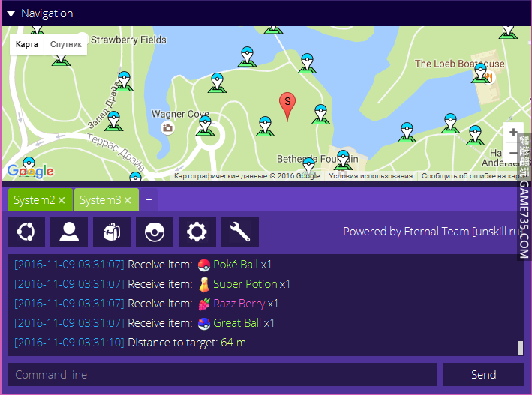Click the Command line input field
The height and width of the screenshot is (395, 532).
coord(222,374)
